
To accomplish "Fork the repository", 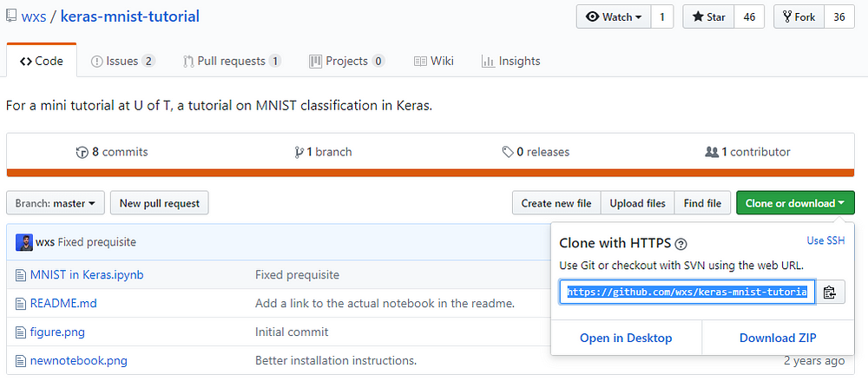I will (x=799, y=16).
